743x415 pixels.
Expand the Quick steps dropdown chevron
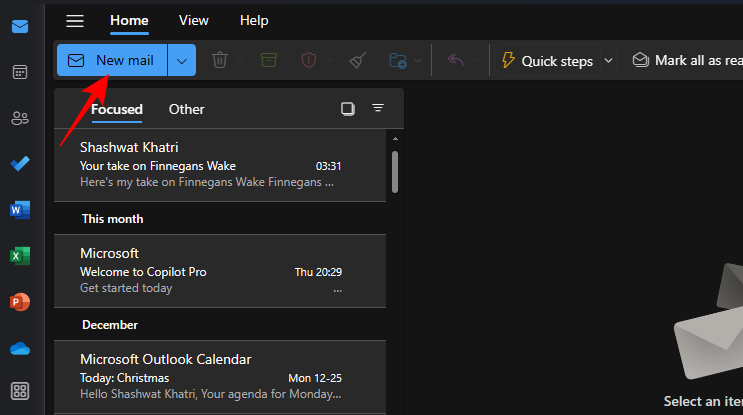(x=608, y=61)
